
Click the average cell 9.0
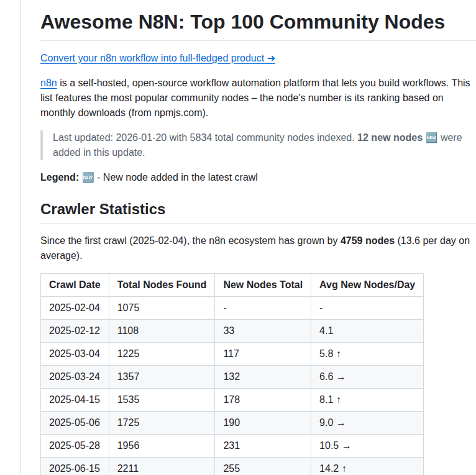click(367, 423)
